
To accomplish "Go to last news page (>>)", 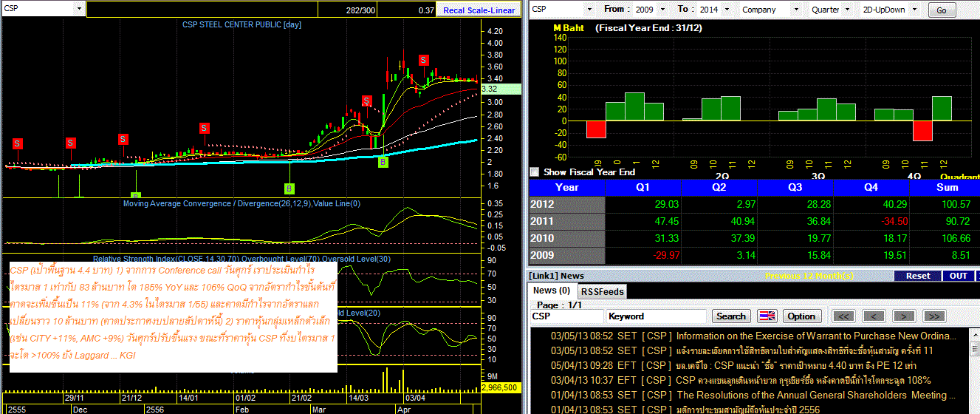I will point(934,316).
